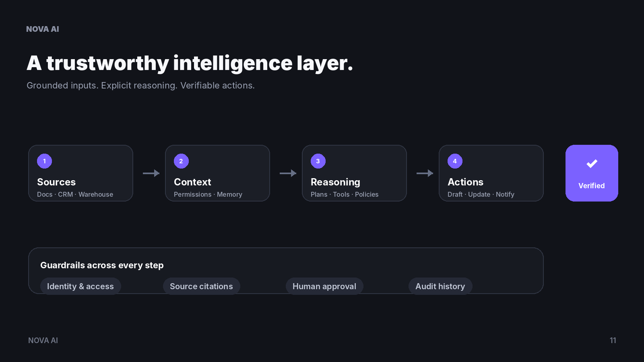Click the number 2 badge on Context

(x=181, y=161)
